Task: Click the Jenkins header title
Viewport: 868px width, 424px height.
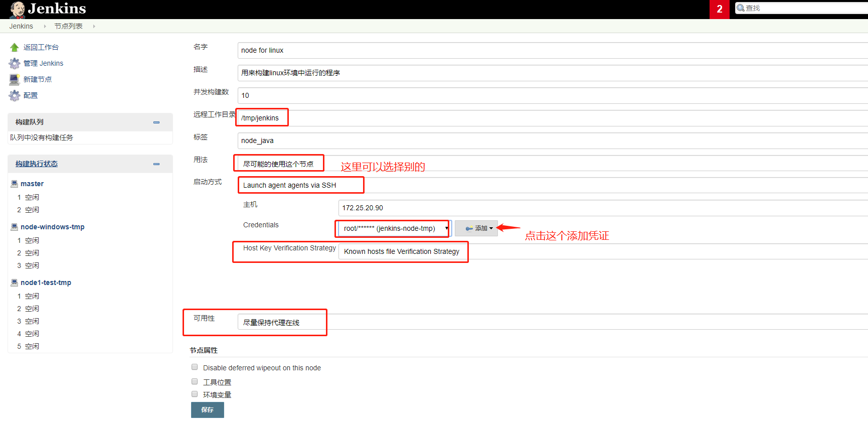Action: 57,9
